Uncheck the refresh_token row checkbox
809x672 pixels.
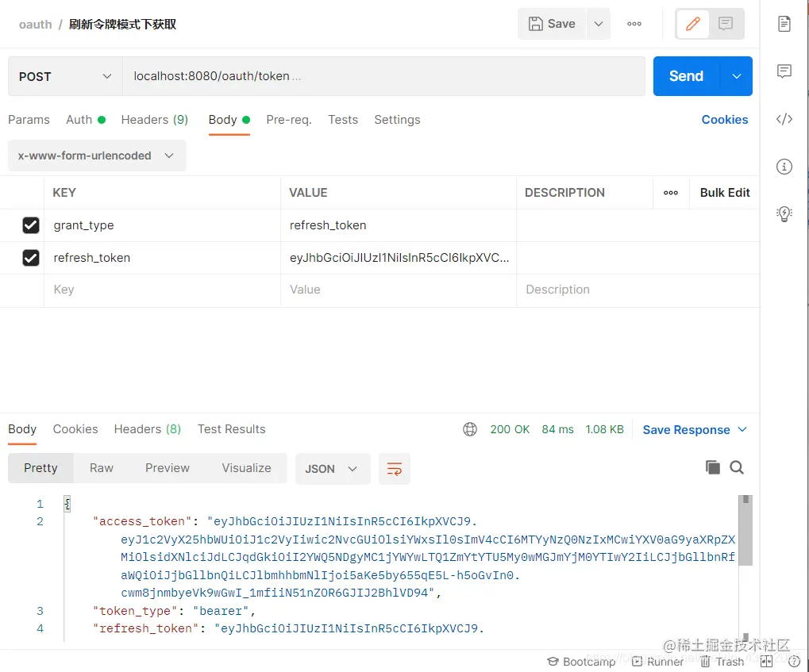tap(31, 257)
